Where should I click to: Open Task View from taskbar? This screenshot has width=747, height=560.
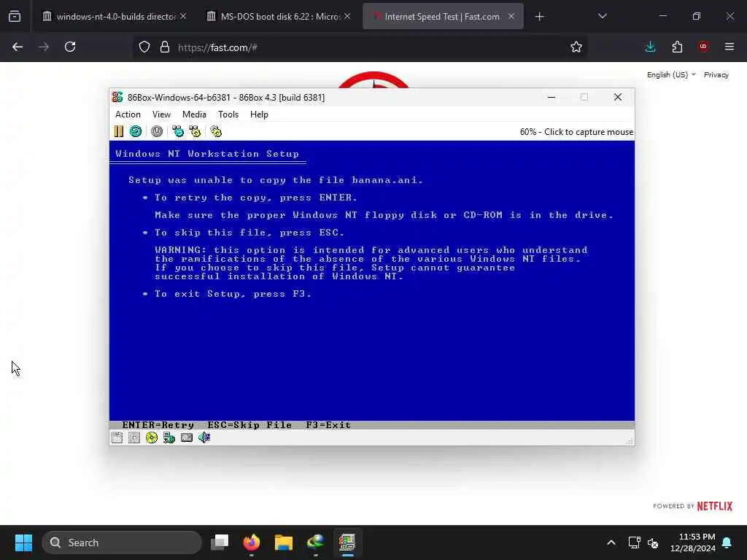click(x=220, y=542)
